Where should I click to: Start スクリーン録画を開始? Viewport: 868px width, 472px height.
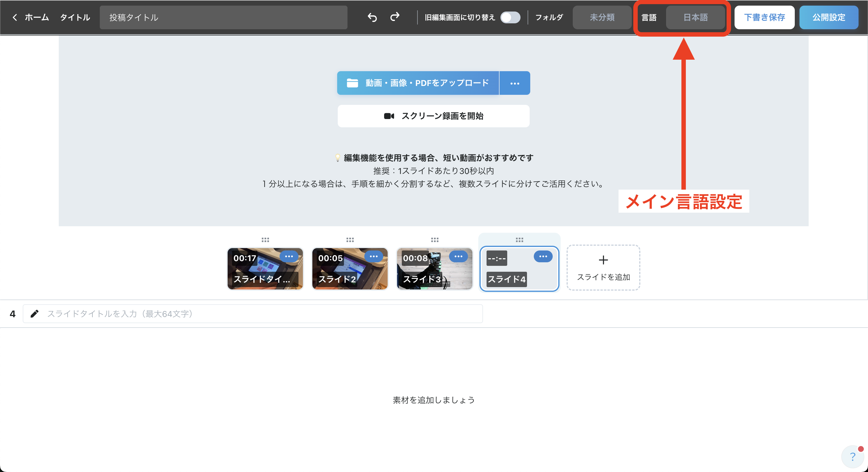click(433, 116)
